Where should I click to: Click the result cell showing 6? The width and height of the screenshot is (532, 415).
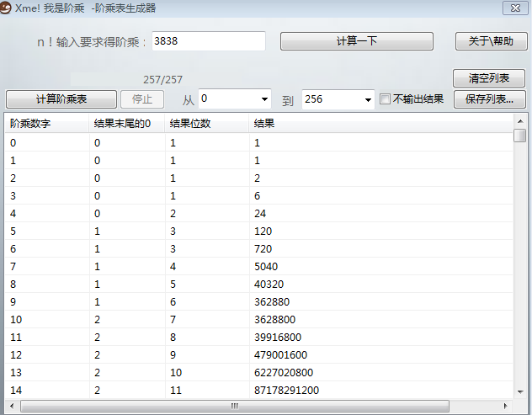(x=258, y=196)
